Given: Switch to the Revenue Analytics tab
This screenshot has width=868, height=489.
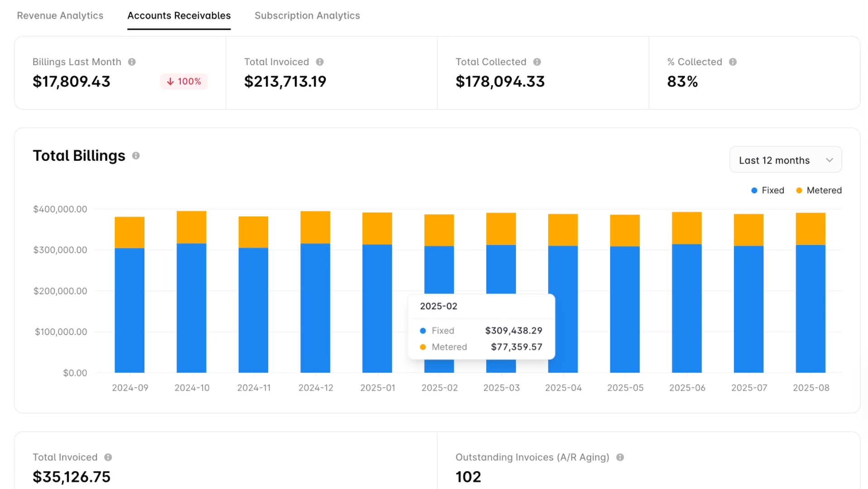Looking at the screenshot, I should (60, 15).
